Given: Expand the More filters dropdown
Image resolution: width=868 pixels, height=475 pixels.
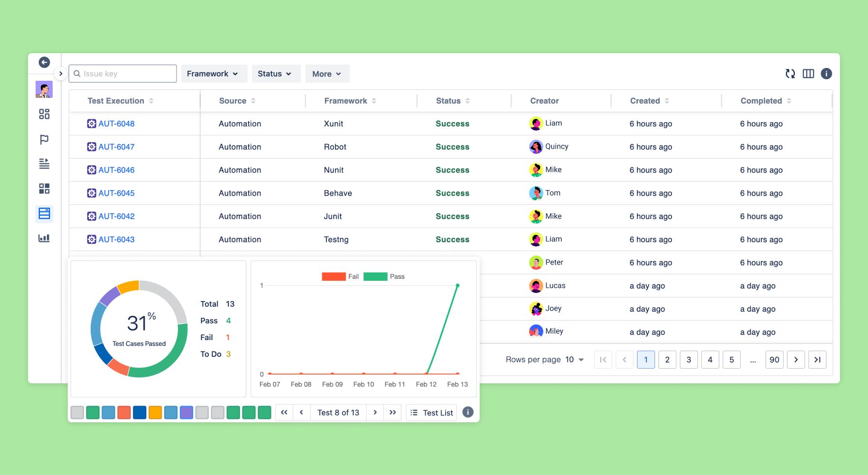Looking at the screenshot, I should pos(327,74).
